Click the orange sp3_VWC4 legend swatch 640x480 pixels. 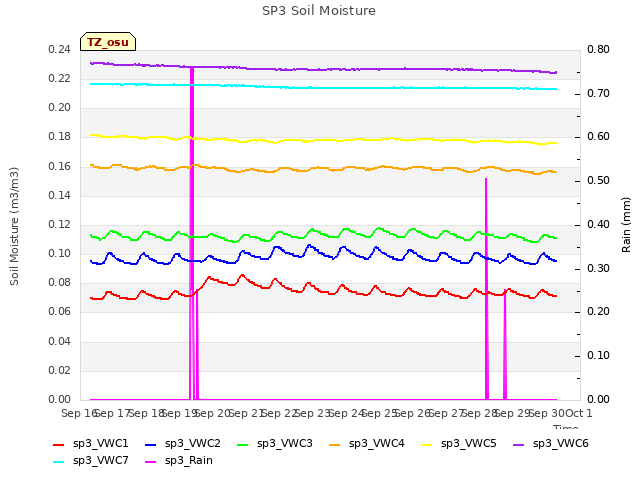pos(335,444)
